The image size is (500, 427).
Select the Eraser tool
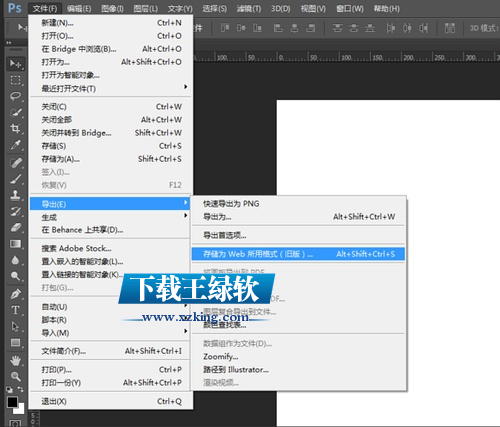click(x=15, y=228)
